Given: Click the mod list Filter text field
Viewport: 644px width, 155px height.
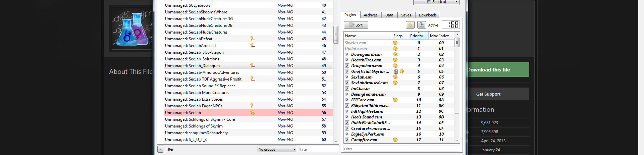Looking at the screenshot, I should pyautogui.click(x=318, y=149).
